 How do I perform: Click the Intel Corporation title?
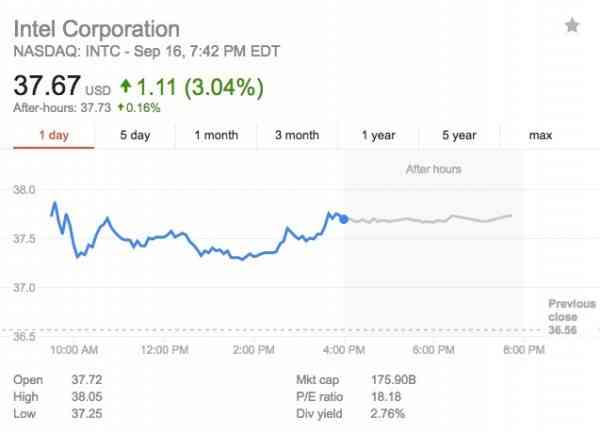point(97,27)
